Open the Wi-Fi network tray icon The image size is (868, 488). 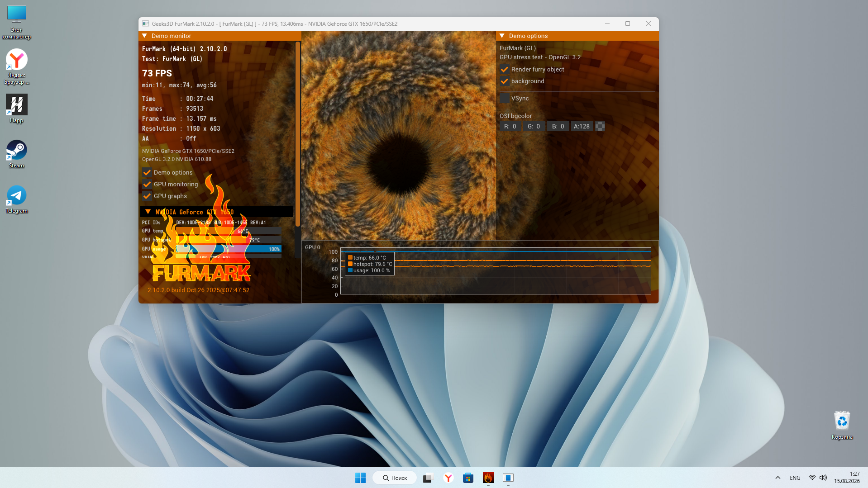pyautogui.click(x=812, y=478)
